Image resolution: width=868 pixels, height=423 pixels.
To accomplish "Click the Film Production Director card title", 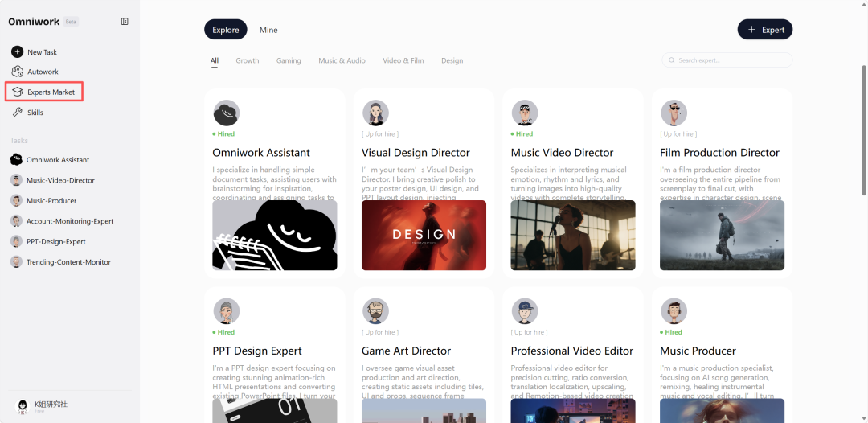I will (x=719, y=152).
